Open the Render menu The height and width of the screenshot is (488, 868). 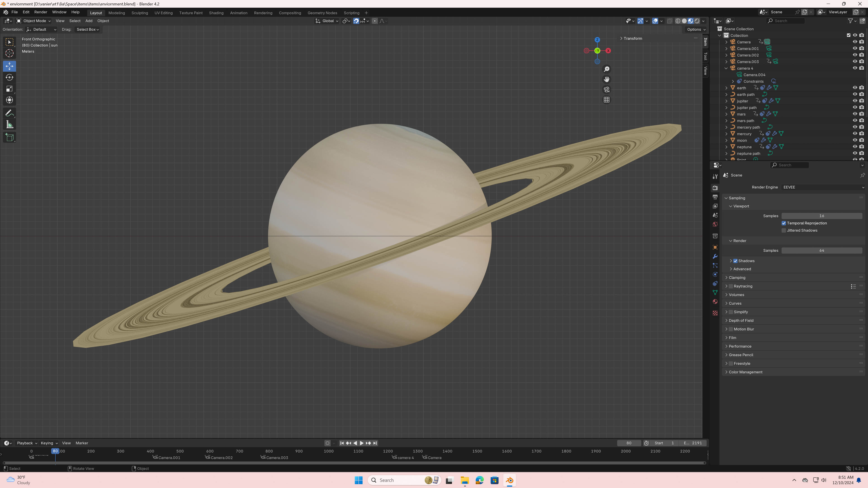point(40,12)
